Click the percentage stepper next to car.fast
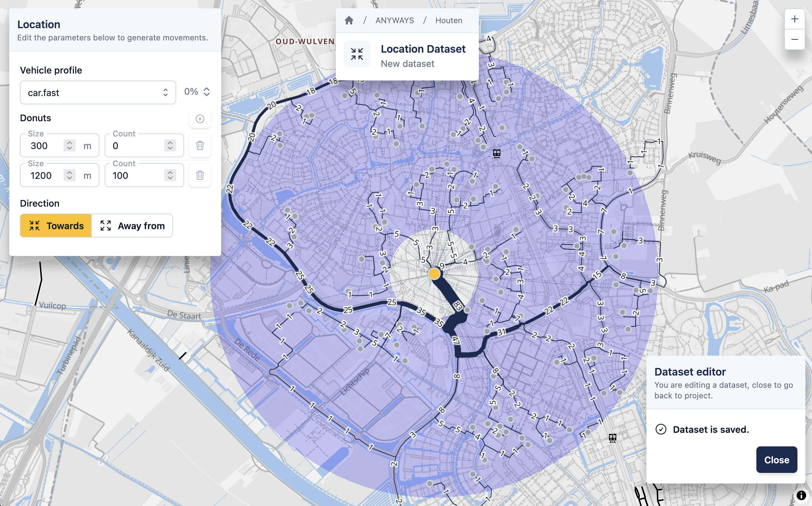 (207, 91)
